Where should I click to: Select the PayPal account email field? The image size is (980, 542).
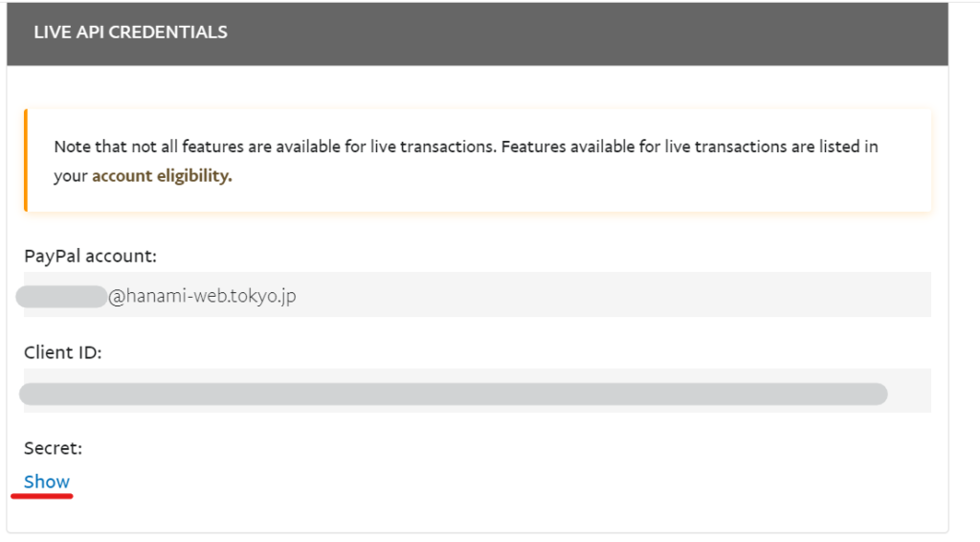(478, 294)
